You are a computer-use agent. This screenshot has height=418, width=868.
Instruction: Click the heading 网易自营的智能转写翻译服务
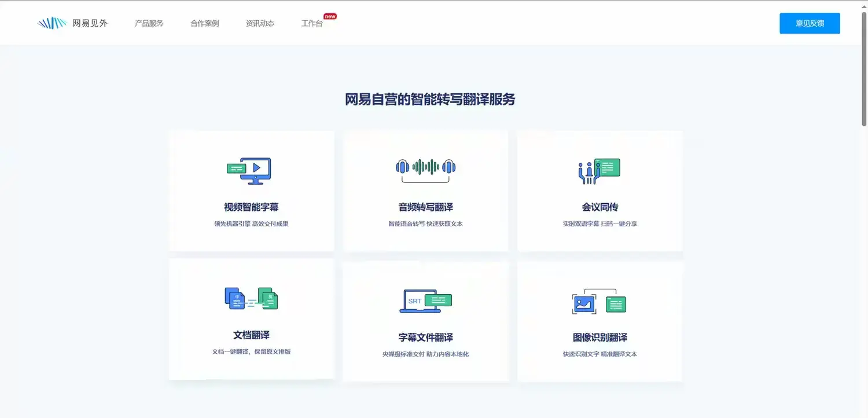430,100
